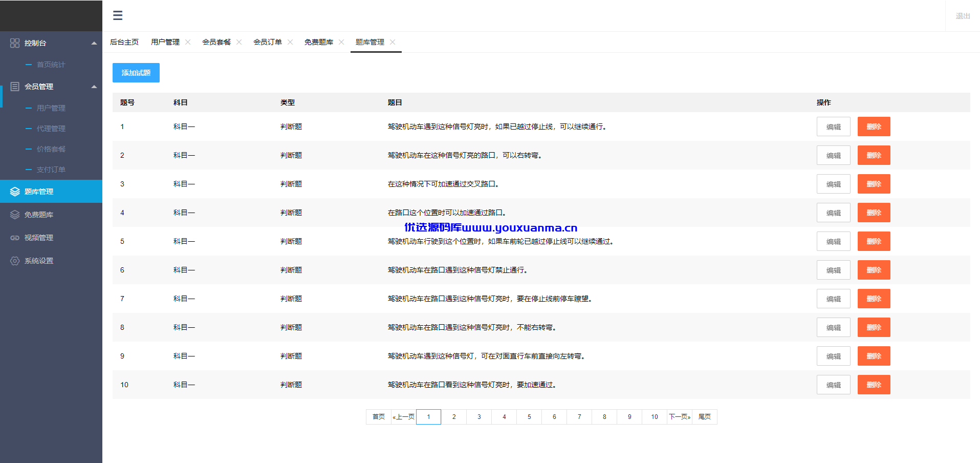Go to 下一页 next page
This screenshot has height=463, width=980.
pyautogui.click(x=680, y=417)
